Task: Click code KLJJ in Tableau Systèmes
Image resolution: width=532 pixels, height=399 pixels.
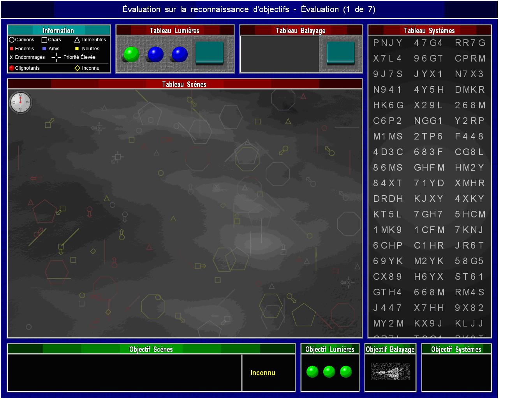Action: point(469,323)
